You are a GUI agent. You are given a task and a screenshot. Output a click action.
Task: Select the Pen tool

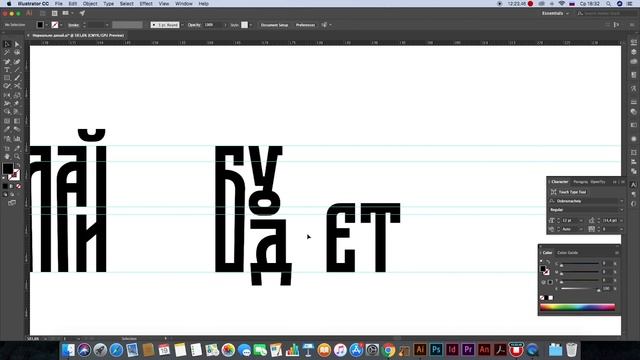tap(7, 62)
